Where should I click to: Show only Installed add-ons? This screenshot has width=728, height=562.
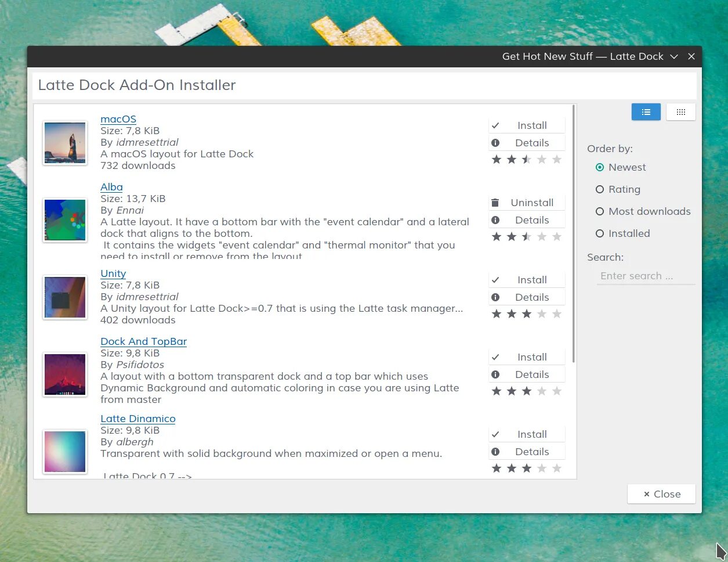pos(622,233)
